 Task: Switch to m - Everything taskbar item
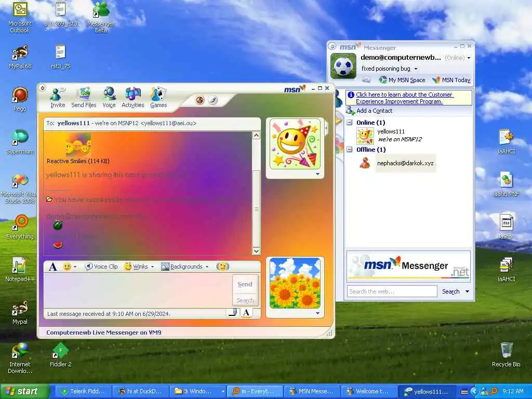pos(255,391)
